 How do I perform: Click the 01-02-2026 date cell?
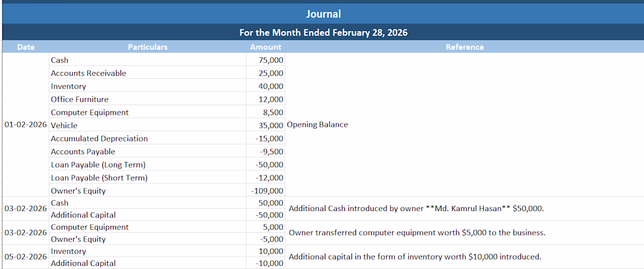pos(25,125)
